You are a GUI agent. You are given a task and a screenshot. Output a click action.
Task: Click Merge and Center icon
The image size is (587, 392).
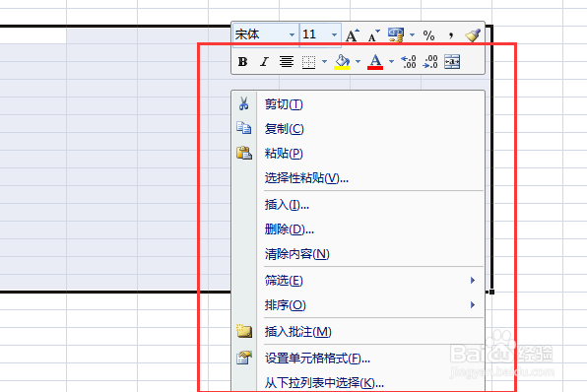click(452, 62)
